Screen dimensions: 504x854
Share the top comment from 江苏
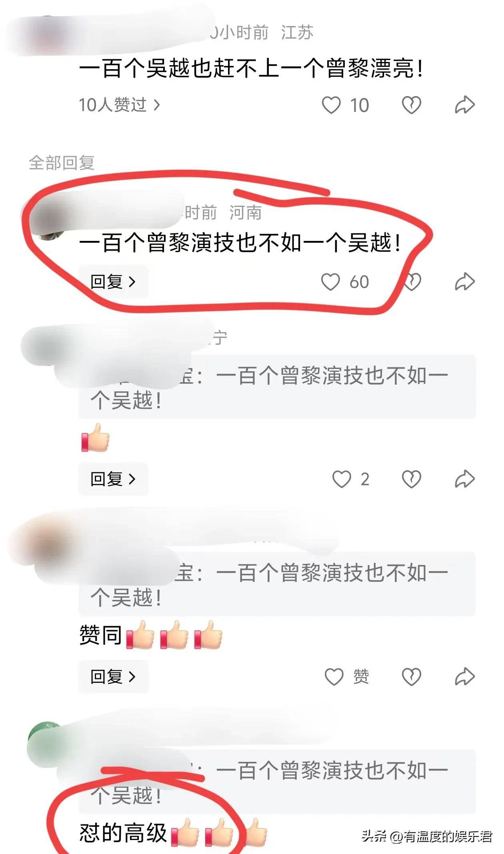click(x=465, y=105)
